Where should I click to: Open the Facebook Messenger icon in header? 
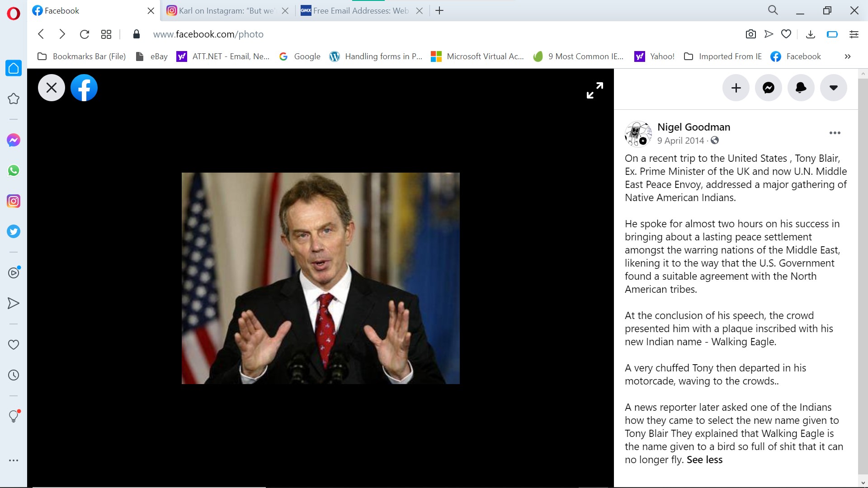(x=769, y=88)
